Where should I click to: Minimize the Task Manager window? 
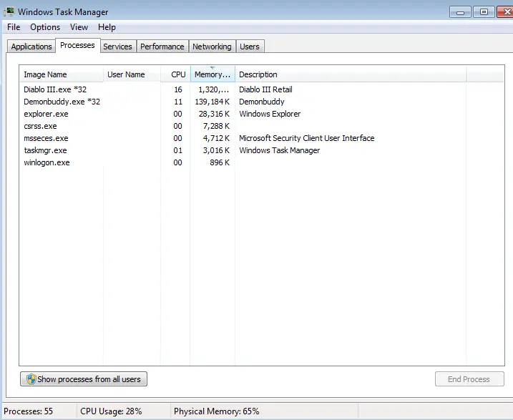(460, 12)
